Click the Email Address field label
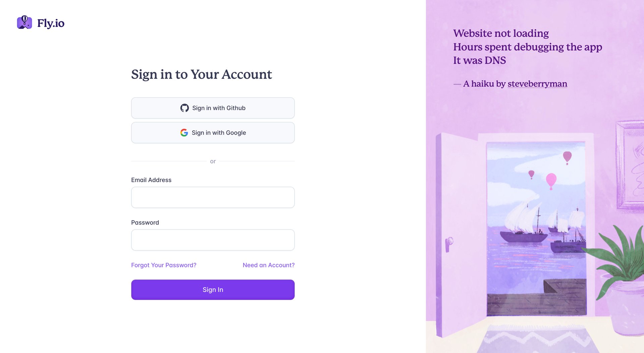644x353 pixels. [x=151, y=180]
